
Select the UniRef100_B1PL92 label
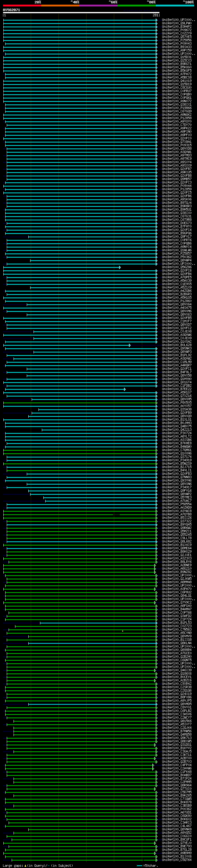point(177,355)
